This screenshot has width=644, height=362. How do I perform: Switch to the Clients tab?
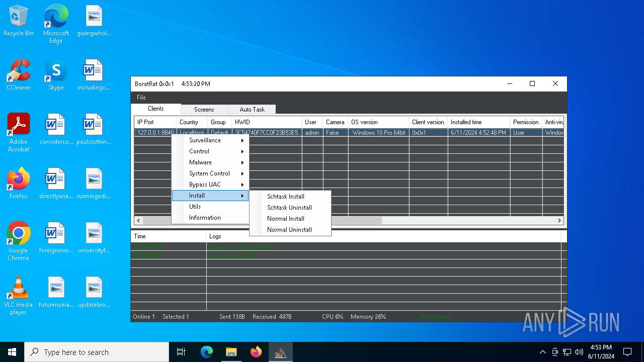[156, 109]
